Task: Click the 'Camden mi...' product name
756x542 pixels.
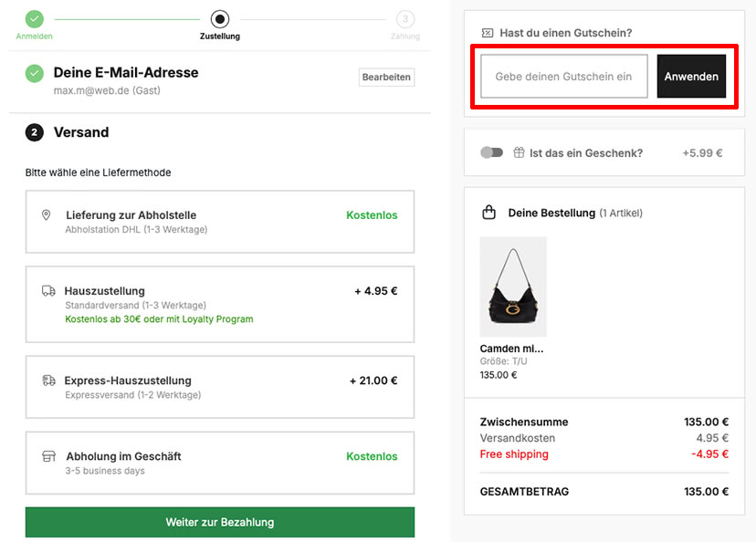Action: tap(511, 349)
